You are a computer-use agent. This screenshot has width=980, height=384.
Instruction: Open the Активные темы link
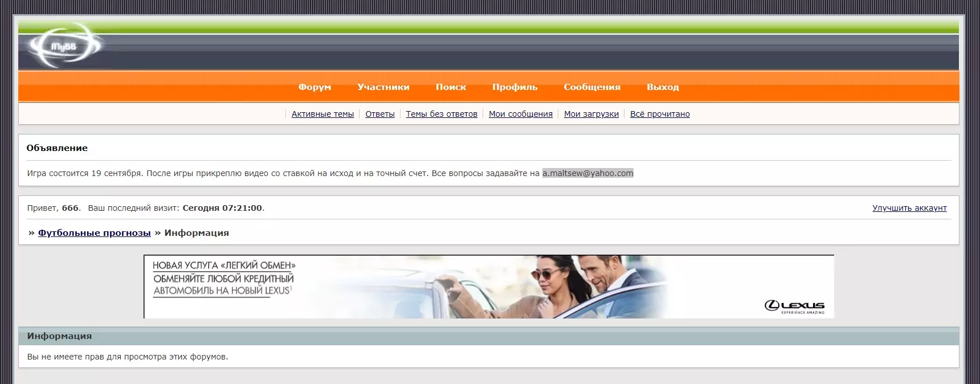click(322, 114)
